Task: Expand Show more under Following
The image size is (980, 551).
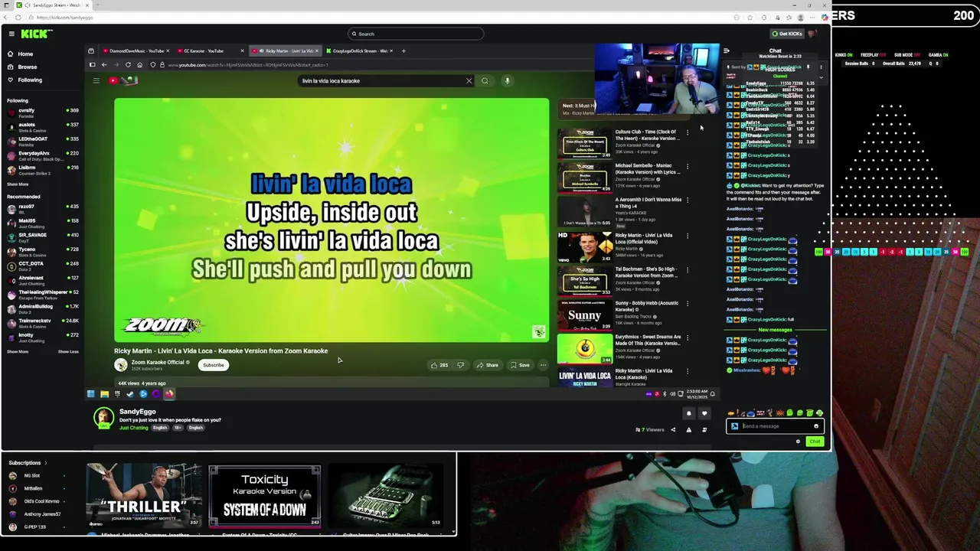Action: [x=18, y=184]
